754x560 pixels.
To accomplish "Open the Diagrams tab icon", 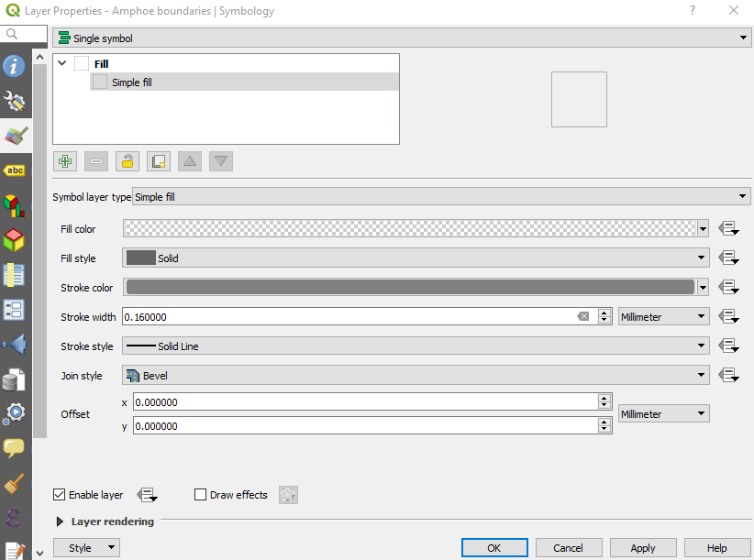I will tap(15, 205).
